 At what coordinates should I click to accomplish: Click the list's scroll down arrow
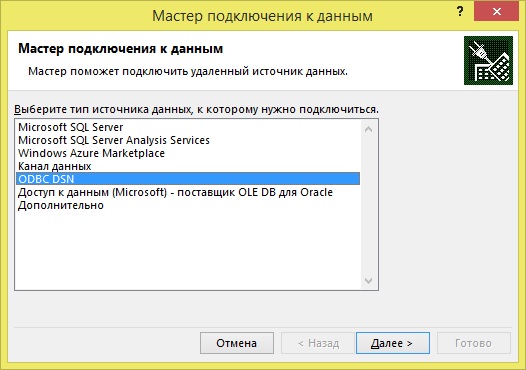368,280
